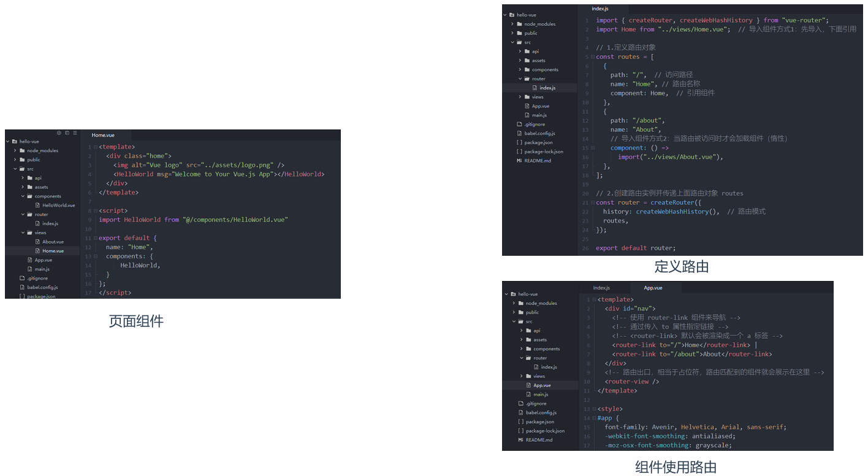Viewport: 868px width, 476px height.
Task: Click the locate-file target icon above hello-vue tree
Action: (59, 132)
